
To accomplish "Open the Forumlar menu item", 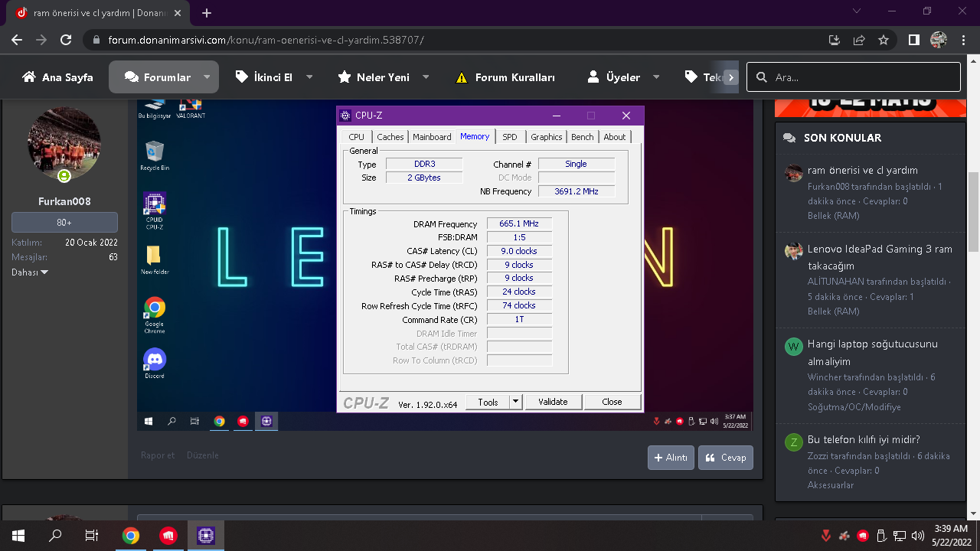I will [x=158, y=77].
